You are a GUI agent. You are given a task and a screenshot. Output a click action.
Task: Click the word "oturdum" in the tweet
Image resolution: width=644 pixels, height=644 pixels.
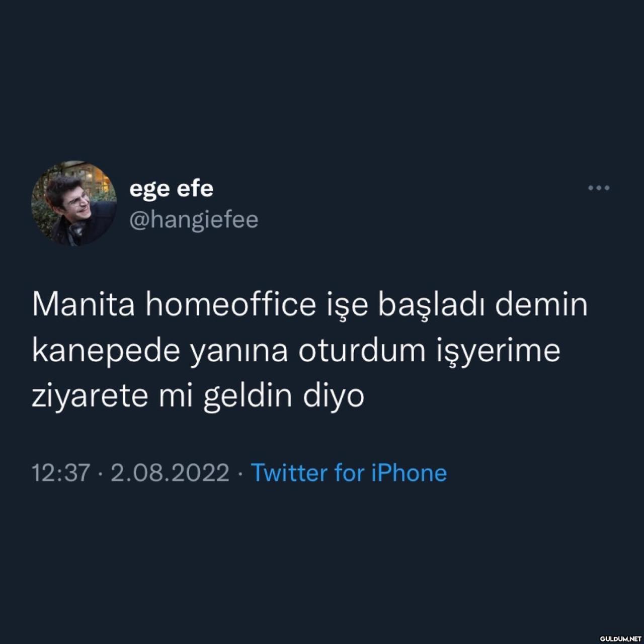coord(362,351)
